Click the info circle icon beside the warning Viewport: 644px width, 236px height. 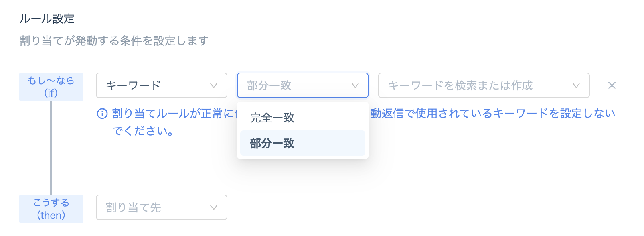[x=102, y=114]
